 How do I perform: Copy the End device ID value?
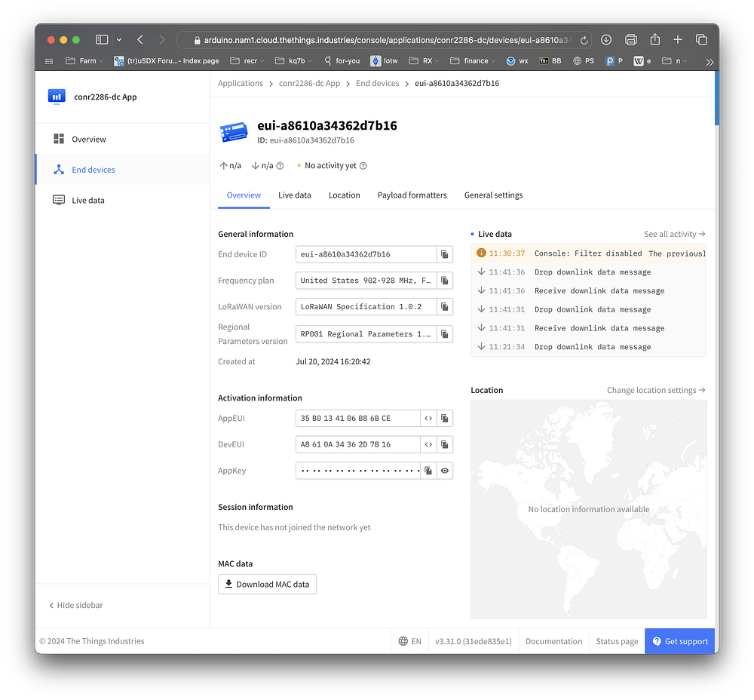[x=444, y=254]
